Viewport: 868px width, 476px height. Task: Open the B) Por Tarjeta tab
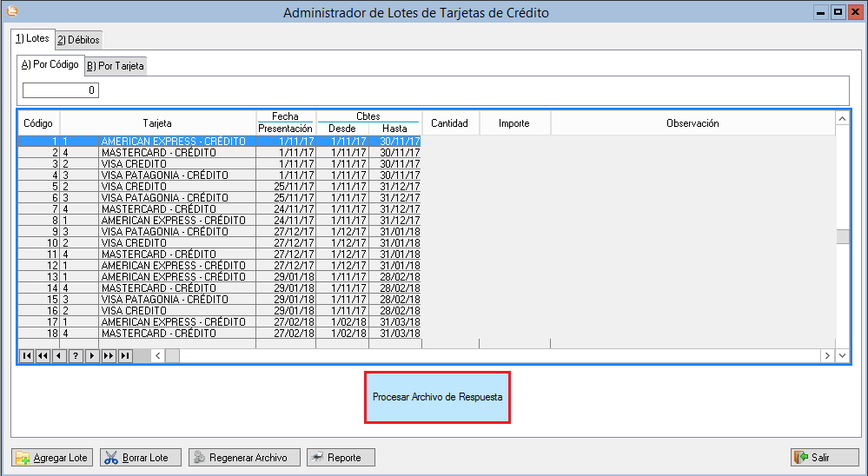(116, 66)
